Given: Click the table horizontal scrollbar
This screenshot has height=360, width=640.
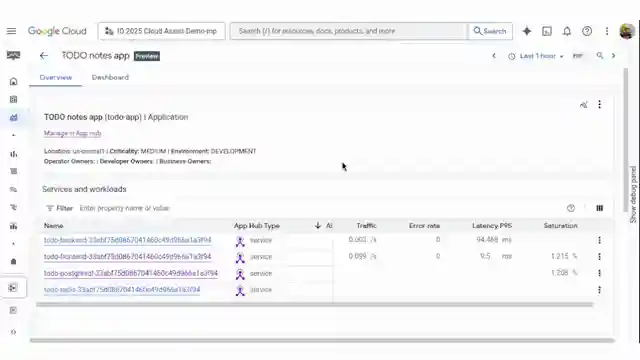Looking at the screenshot, I should pyautogui.click(x=314, y=304).
